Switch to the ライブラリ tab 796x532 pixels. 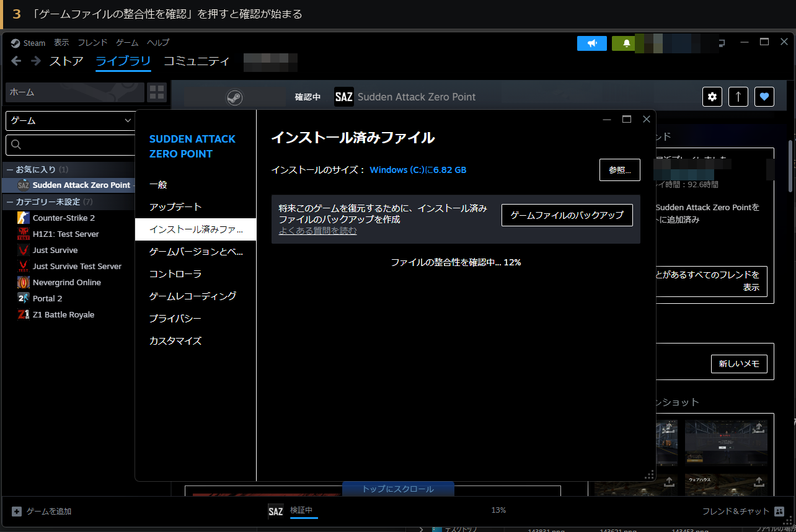point(123,61)
